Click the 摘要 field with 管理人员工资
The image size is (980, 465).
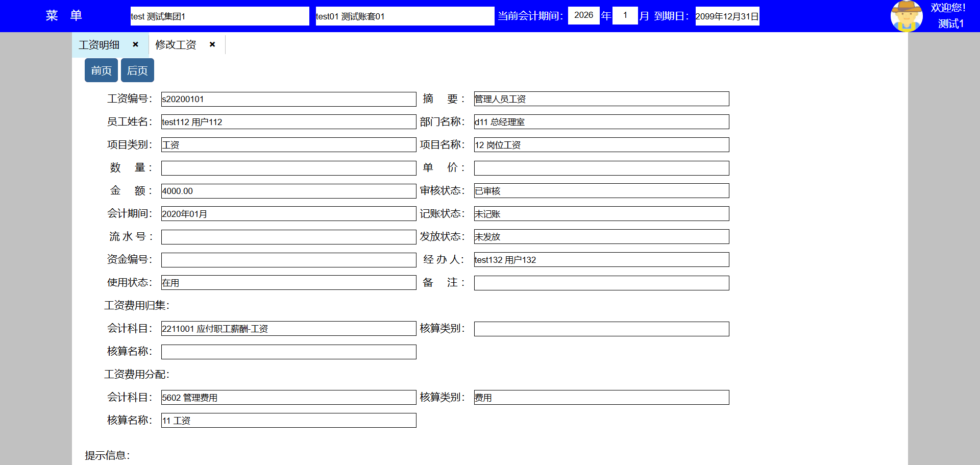(601, 99)
